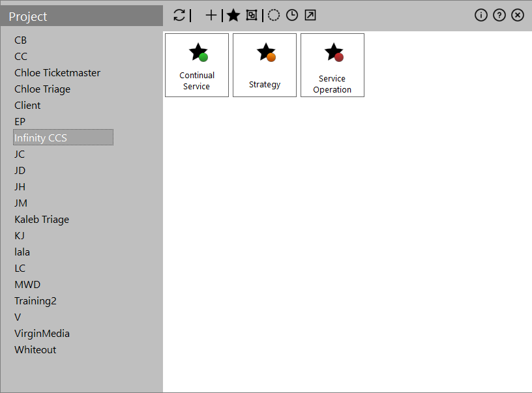Image resolution: width=532 pixels, height=393 pixels.
Task: Open the Continual Service tile
Action: click(197, 65)
